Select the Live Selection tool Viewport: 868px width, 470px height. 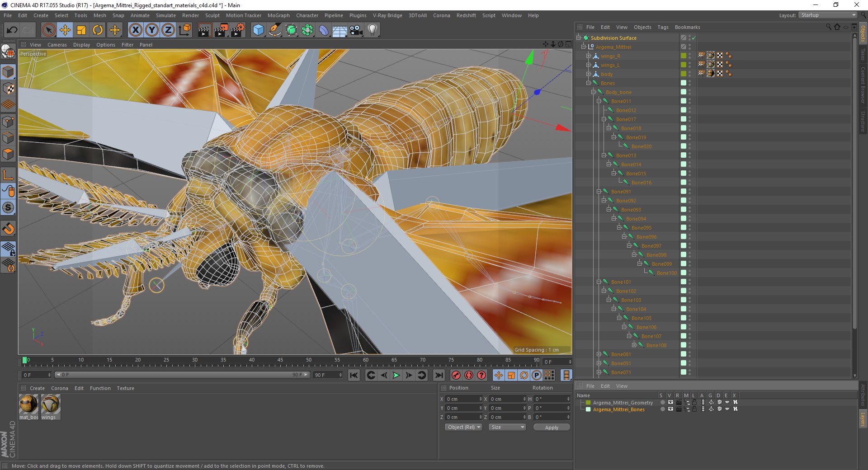tap(48, 30)
